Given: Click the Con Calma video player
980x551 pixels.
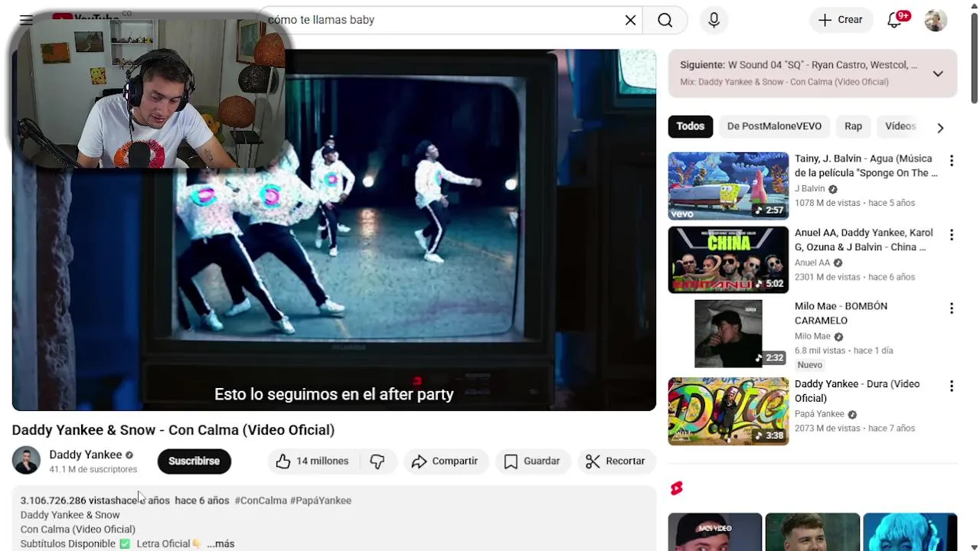Looking at the screenshot, I should click(334, 230).
